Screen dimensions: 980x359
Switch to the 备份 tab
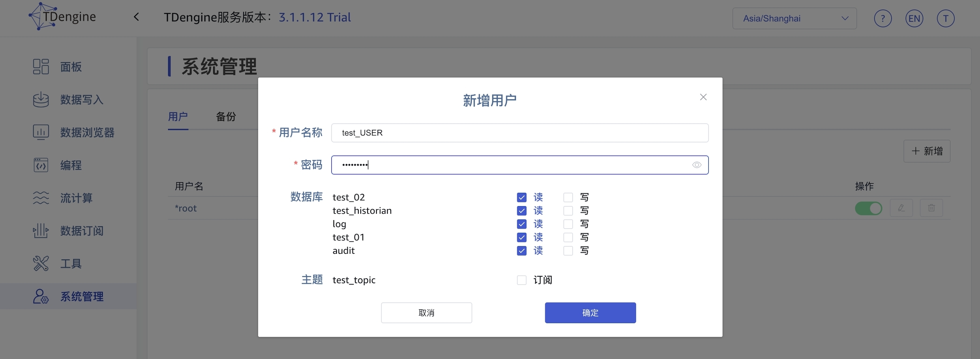(226, 116)
